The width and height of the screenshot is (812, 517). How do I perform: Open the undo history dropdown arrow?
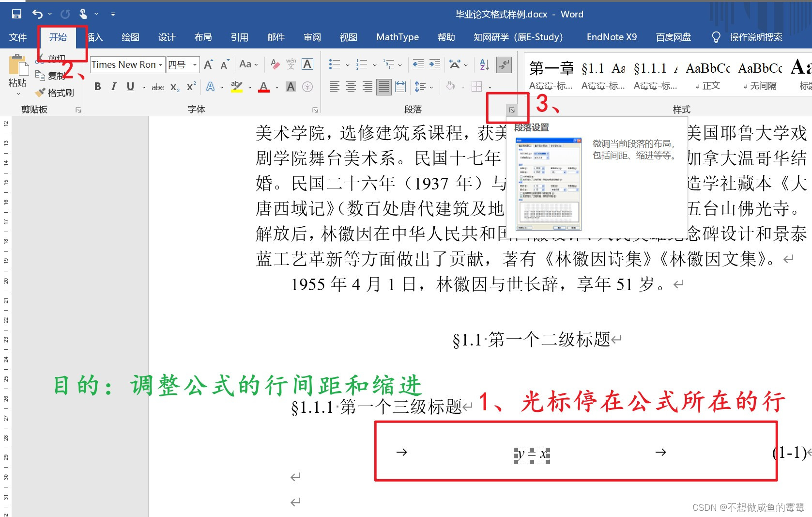tap(50, 14)
